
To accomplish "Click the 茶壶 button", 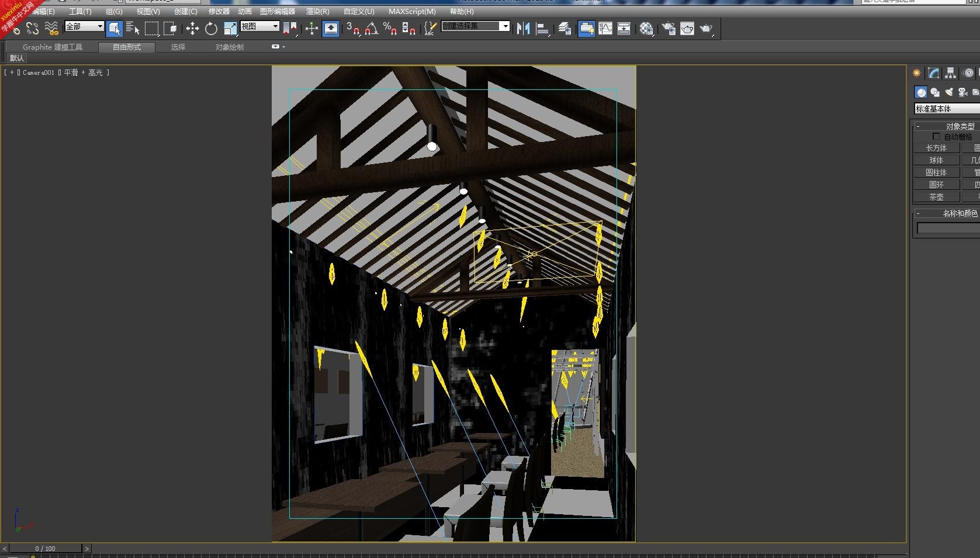I will click(936, 197).
